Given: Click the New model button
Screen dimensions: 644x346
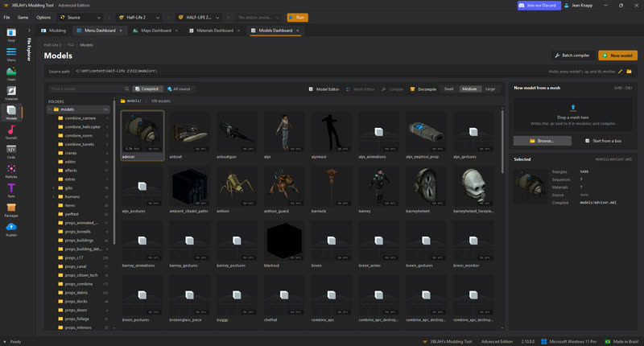Looking at the screenshot, I should point(617,56).
